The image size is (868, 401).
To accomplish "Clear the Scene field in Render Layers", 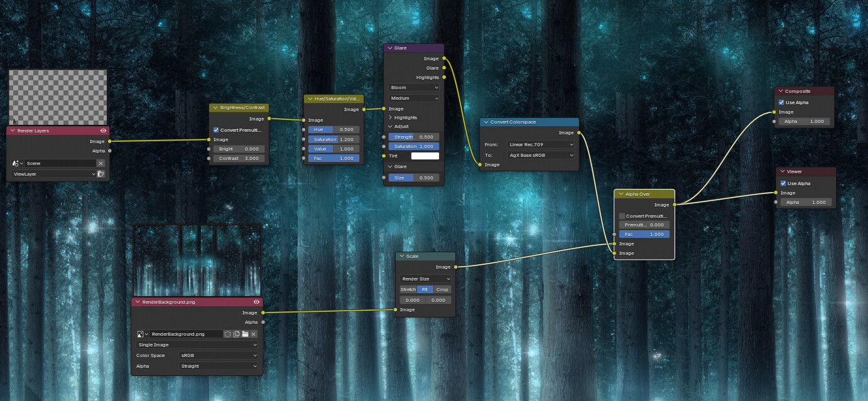I will point(100,163).
